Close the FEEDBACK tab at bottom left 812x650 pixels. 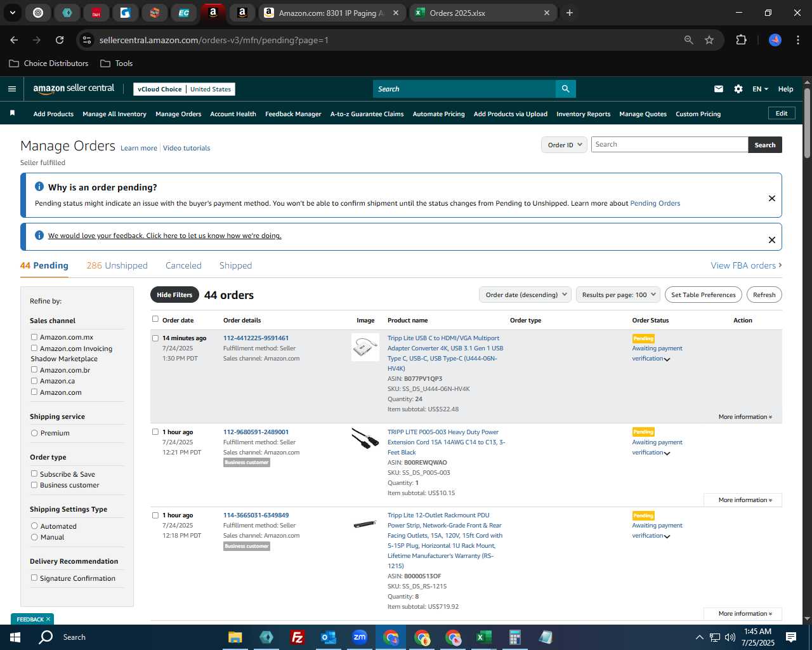pyautogui.click(x=48, y=619)
